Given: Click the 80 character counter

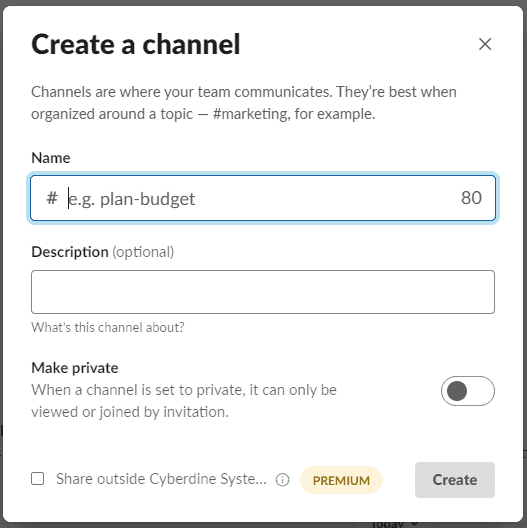Looking at the screenshot, I should click(x=471, y=198).
